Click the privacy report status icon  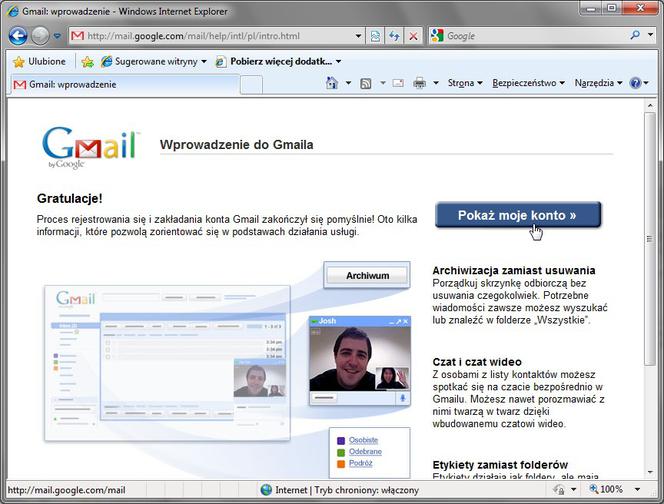pos(559,490)
